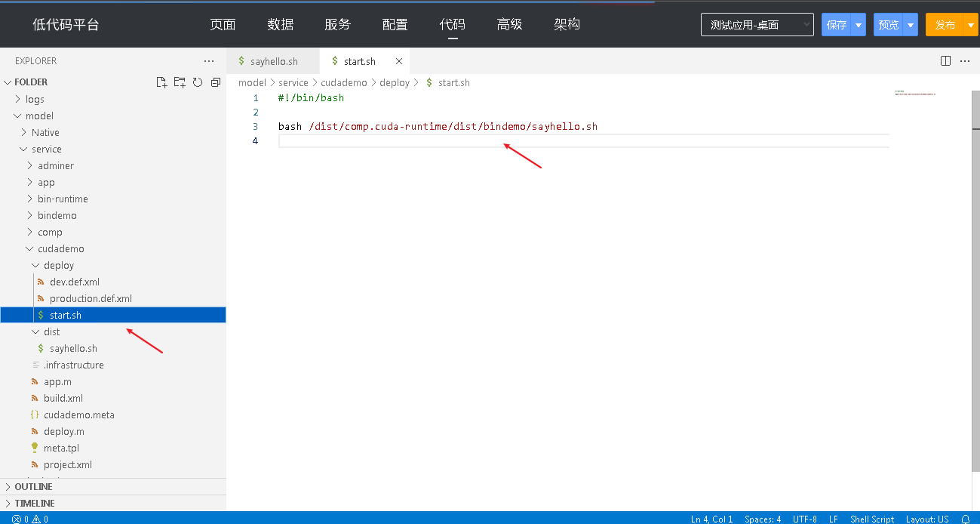
Task: Open build.xml file
Action: click(x=63, y=398)
